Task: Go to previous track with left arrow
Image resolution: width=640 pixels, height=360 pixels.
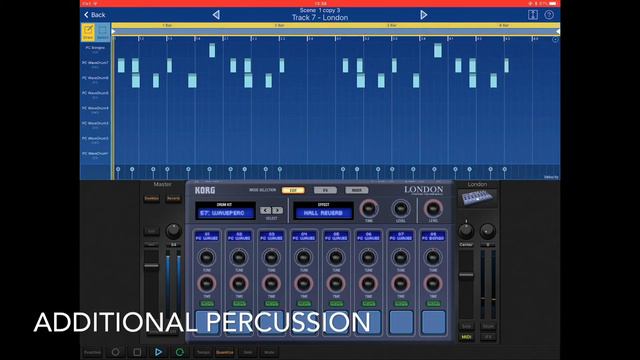Action: tap(216, 15)
